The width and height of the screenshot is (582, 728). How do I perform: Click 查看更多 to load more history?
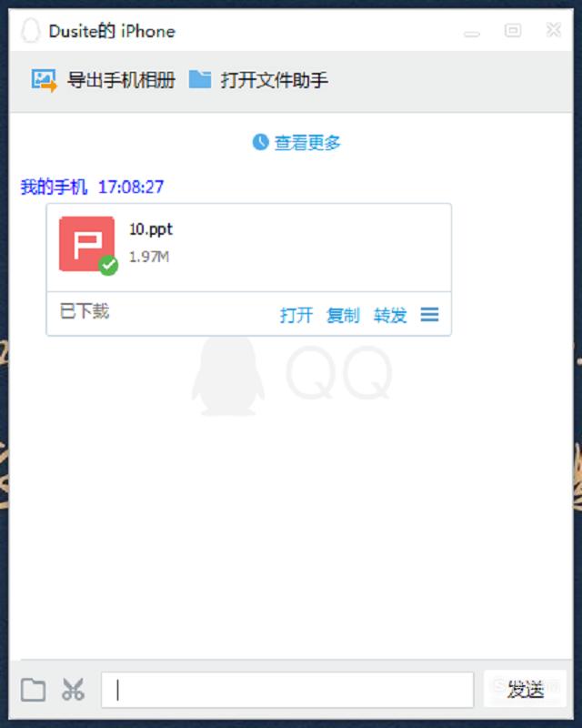pyautogui.click(x=307, y=143)
